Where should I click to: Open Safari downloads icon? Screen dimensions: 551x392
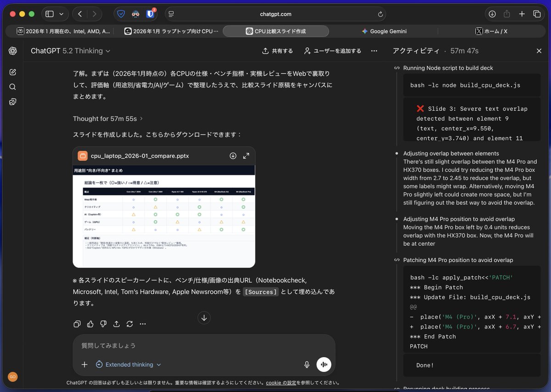click(492, 14)
